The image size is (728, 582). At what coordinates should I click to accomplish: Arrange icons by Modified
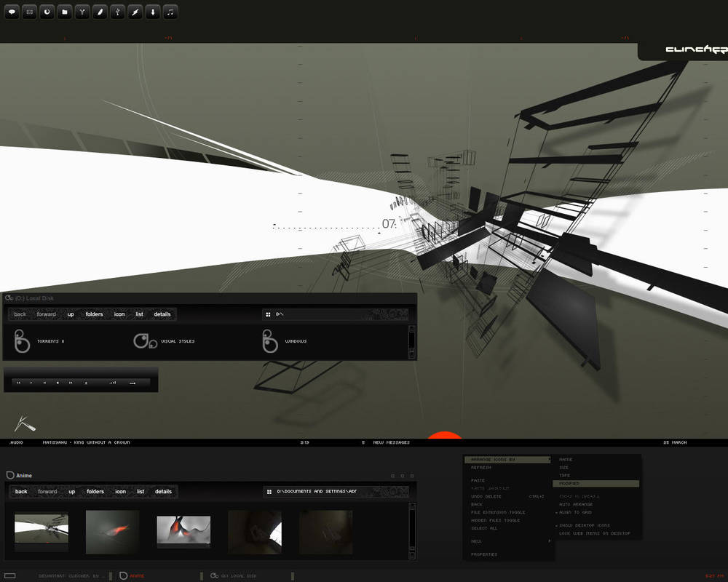pyautogui.click(x=596, y=484)
